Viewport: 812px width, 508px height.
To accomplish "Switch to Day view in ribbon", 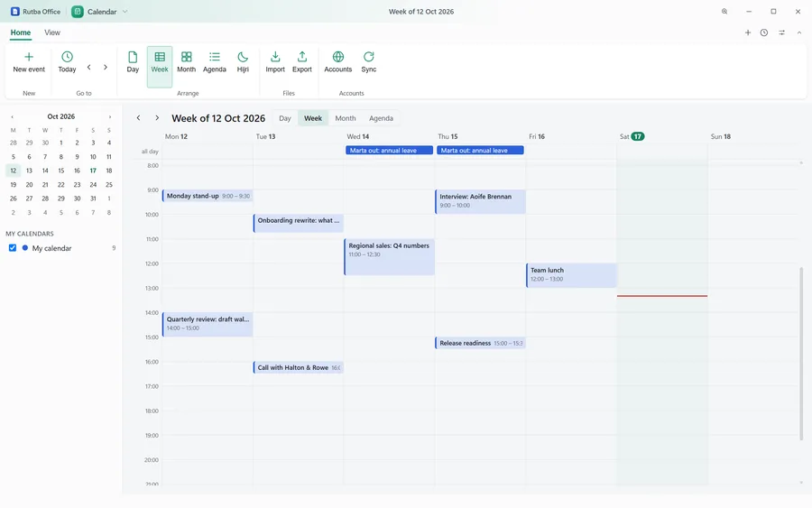I will (x=133, y=62).
